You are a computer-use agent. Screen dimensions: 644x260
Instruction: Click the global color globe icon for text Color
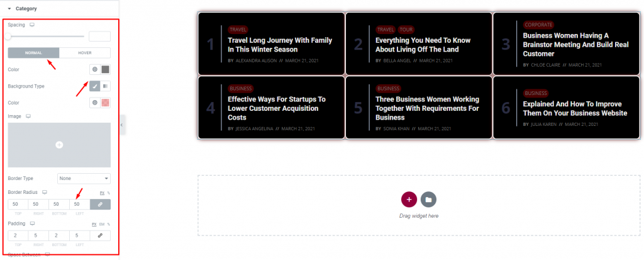coord(95,69)
